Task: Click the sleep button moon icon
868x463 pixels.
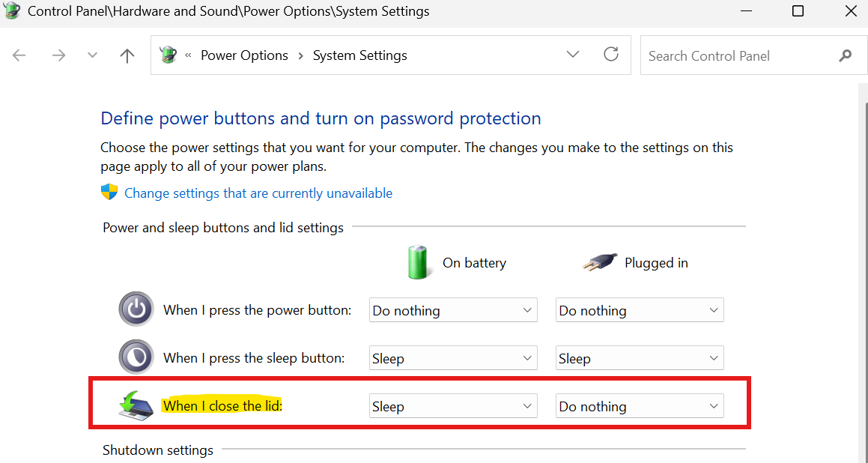Action: click(136, 357)
